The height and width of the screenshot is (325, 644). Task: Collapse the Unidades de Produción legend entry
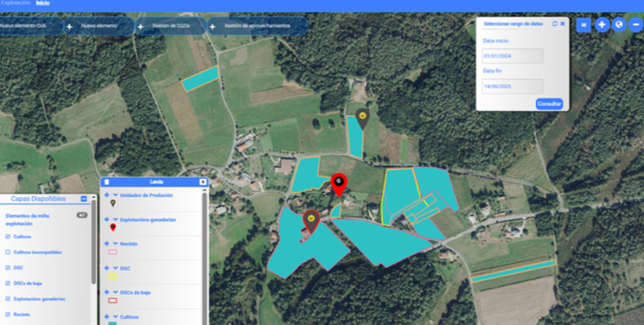click(115, 195)
